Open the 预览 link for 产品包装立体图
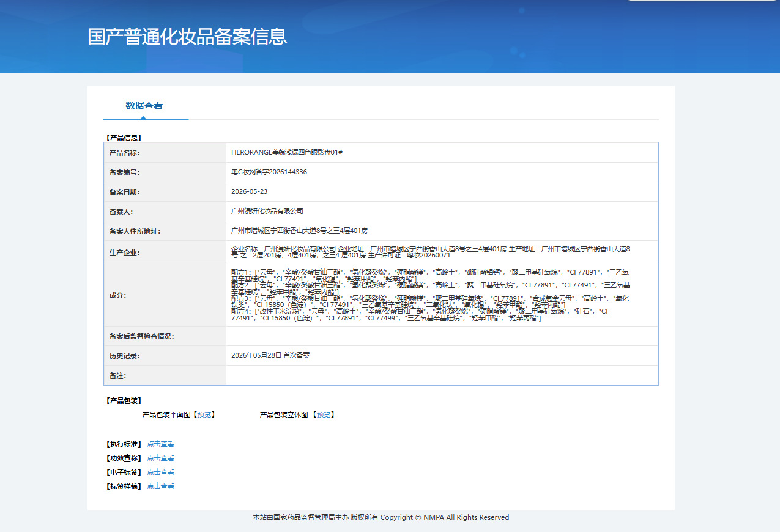This screenshot has height=532, width=780. (324, 415)
